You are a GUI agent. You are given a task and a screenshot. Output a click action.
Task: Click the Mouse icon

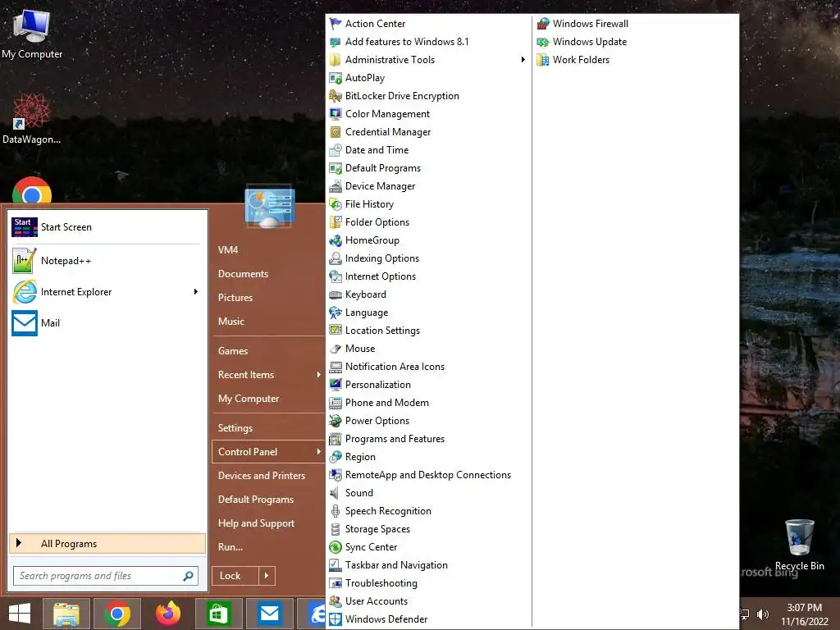click(x=336, y=349)
